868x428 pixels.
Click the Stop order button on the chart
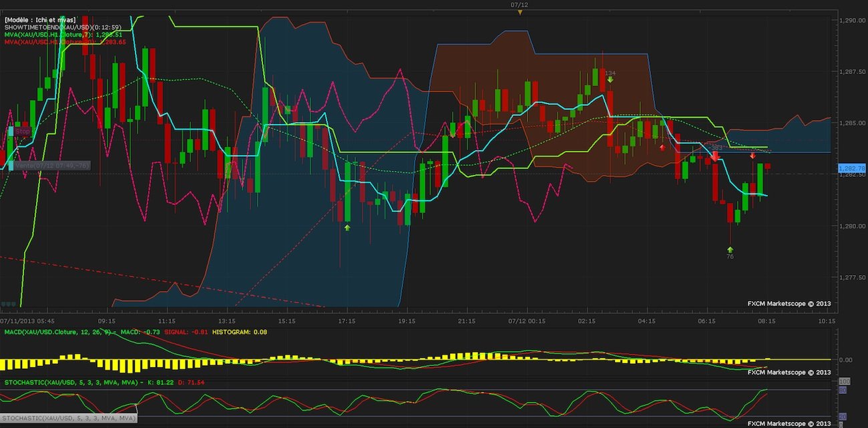23,132
